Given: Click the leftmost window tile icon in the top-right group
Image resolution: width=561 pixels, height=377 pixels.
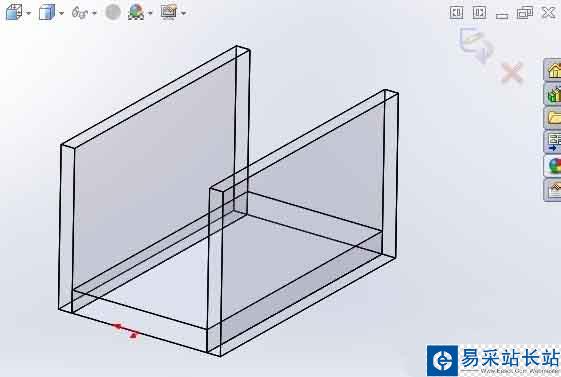Looking at the screenshot, I should 457,13.
